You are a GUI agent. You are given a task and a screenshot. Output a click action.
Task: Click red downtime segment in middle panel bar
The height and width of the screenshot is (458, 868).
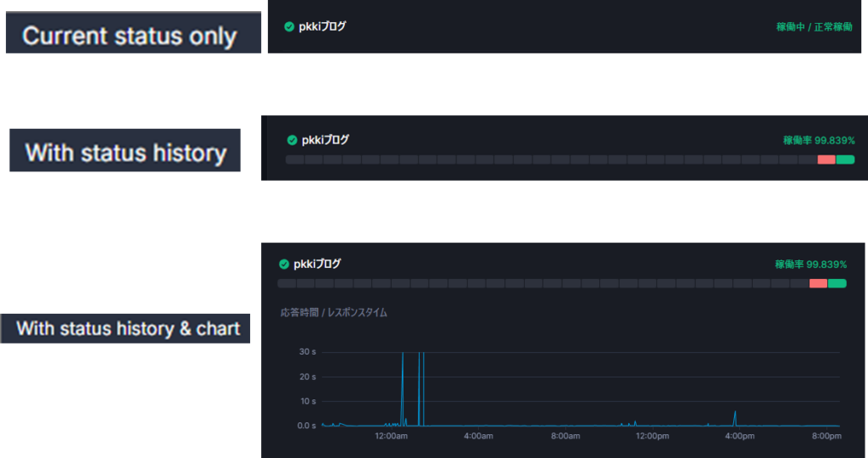point(826,159)
